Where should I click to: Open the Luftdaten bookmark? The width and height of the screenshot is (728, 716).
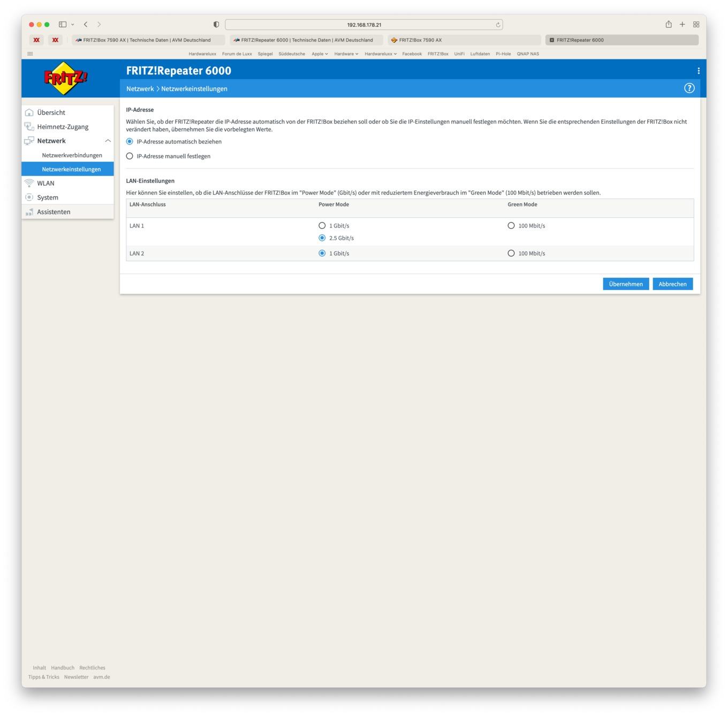480,54
